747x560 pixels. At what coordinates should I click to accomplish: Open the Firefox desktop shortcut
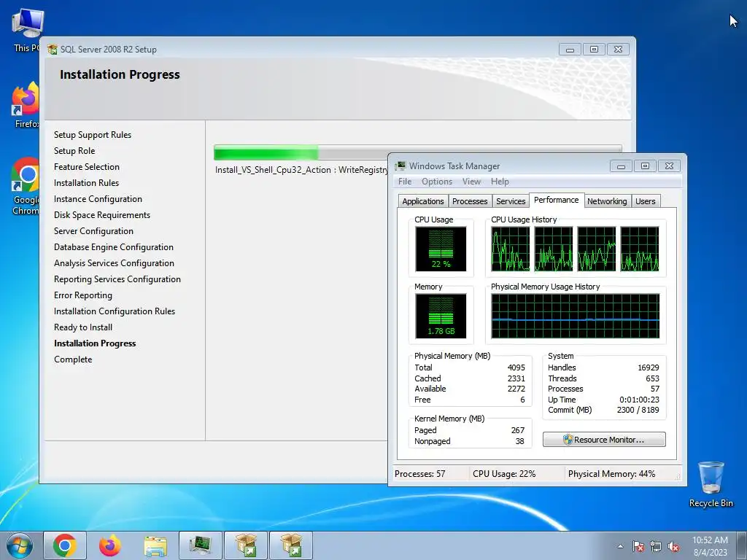[26, 105]
